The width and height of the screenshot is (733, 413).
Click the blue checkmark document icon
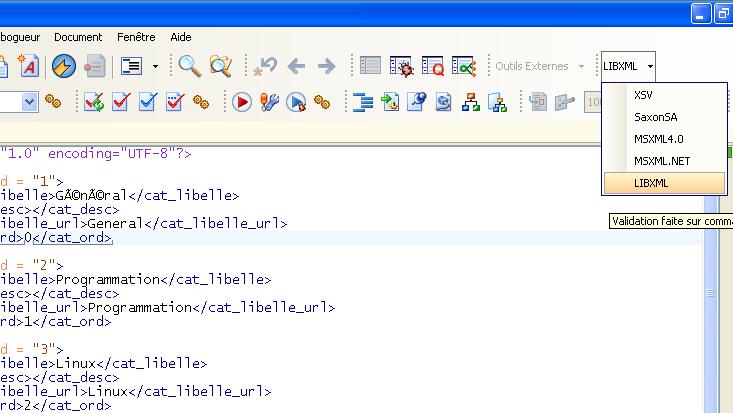pyautogui.click(x=148, y=102)
